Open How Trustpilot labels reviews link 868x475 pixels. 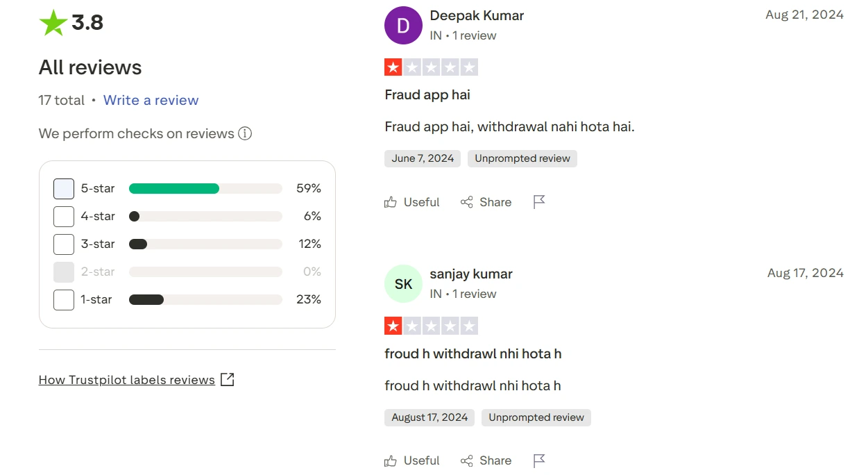coord(126,380)
